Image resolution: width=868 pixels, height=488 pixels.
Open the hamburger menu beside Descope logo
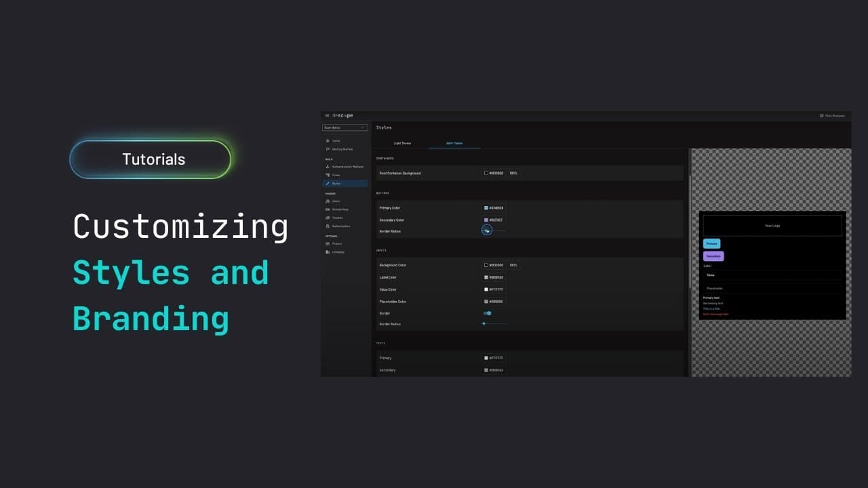(x=327, y=116)
